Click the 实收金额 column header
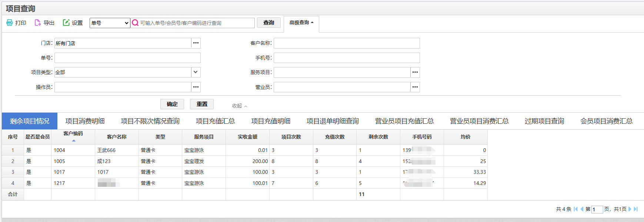 pyautogui.click(x=247, y=137)
